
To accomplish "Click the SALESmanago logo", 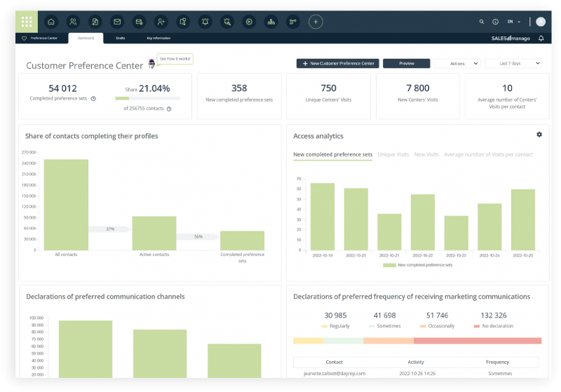I will [x=511, y=39].
